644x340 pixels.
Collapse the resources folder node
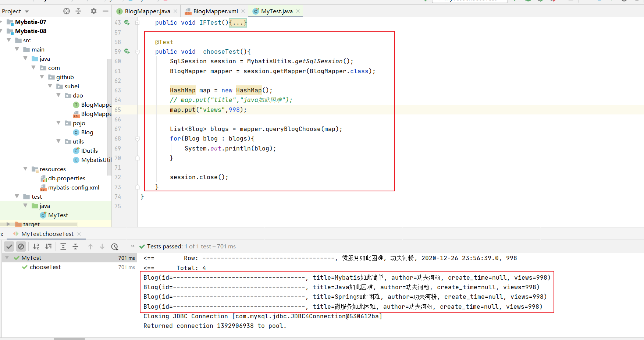pyautogui.click(x=25, y=169)
